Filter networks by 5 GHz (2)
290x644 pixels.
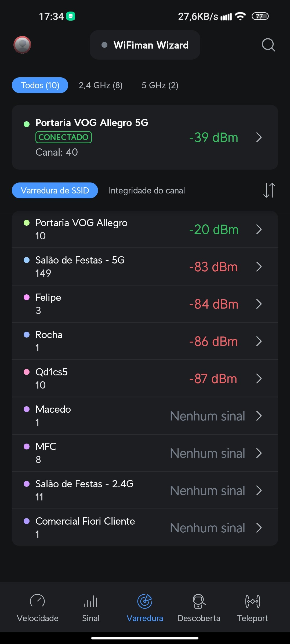pyautogui.click(x=160, y=85)
